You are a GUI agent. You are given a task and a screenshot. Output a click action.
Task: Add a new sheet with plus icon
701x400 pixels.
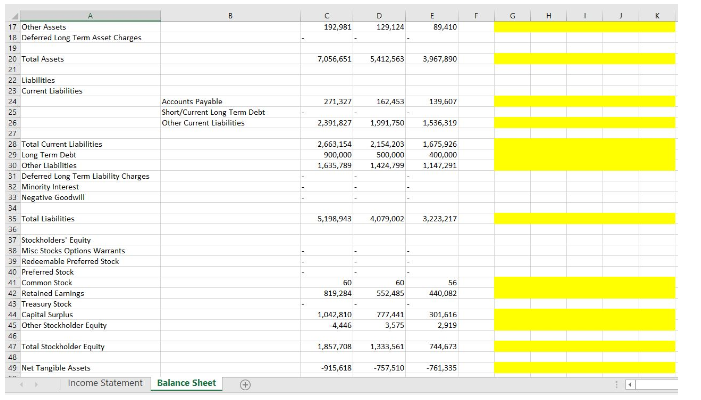pyautogui.click(x=245, y=384)
